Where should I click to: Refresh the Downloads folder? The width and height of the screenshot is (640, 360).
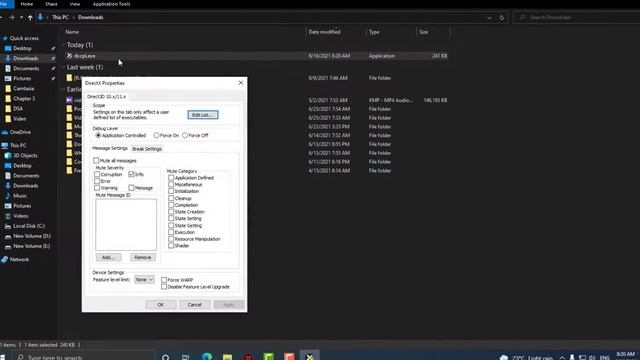click(502, 18)
